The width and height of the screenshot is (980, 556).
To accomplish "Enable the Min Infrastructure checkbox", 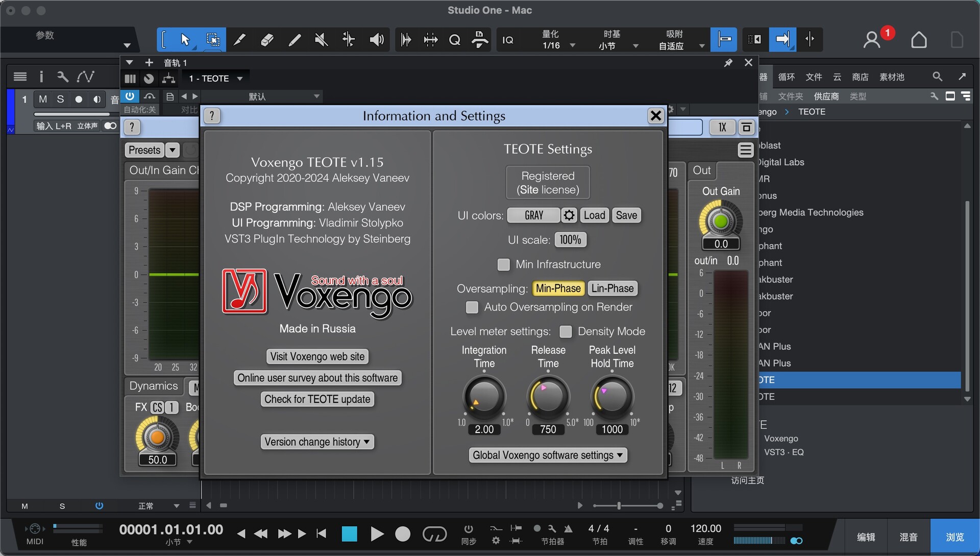I will coord(504,264).
